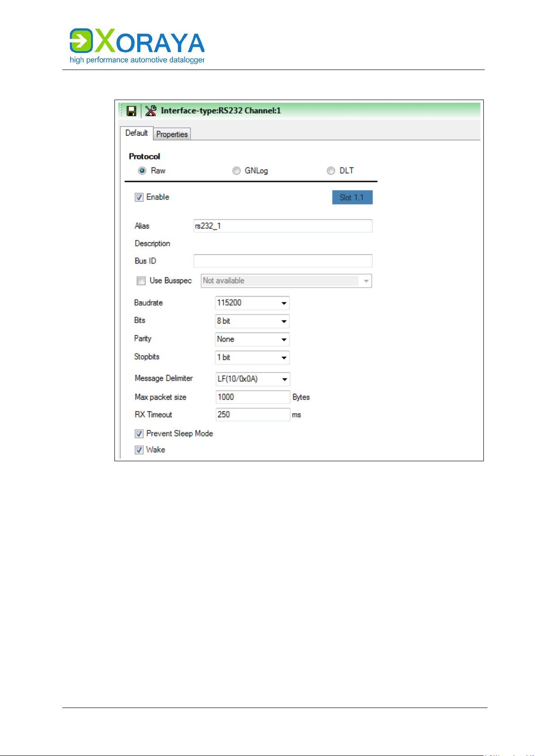Open the Baudrate dropdown
This screenshot has width=535, height=756.
click(x=252, y=303)
